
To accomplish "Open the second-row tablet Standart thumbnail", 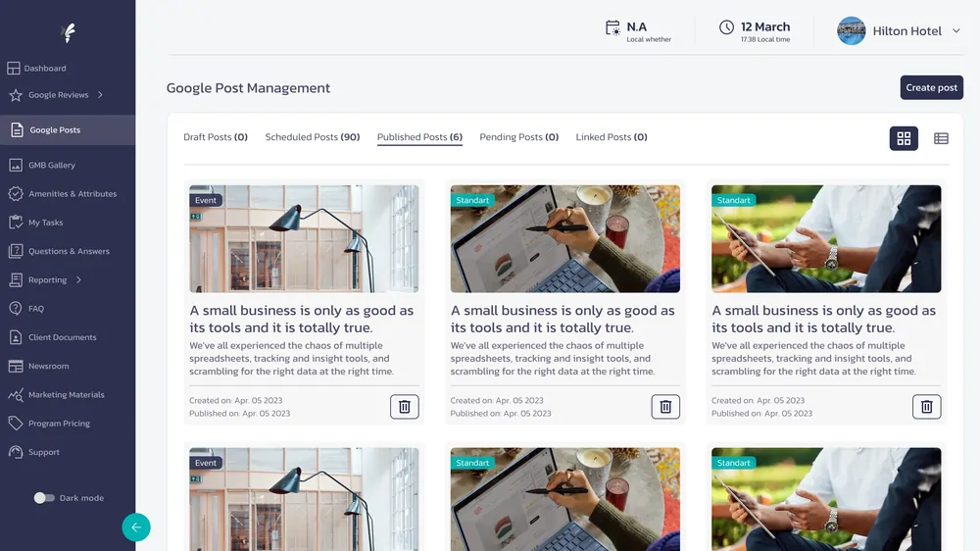I will 826,499.
